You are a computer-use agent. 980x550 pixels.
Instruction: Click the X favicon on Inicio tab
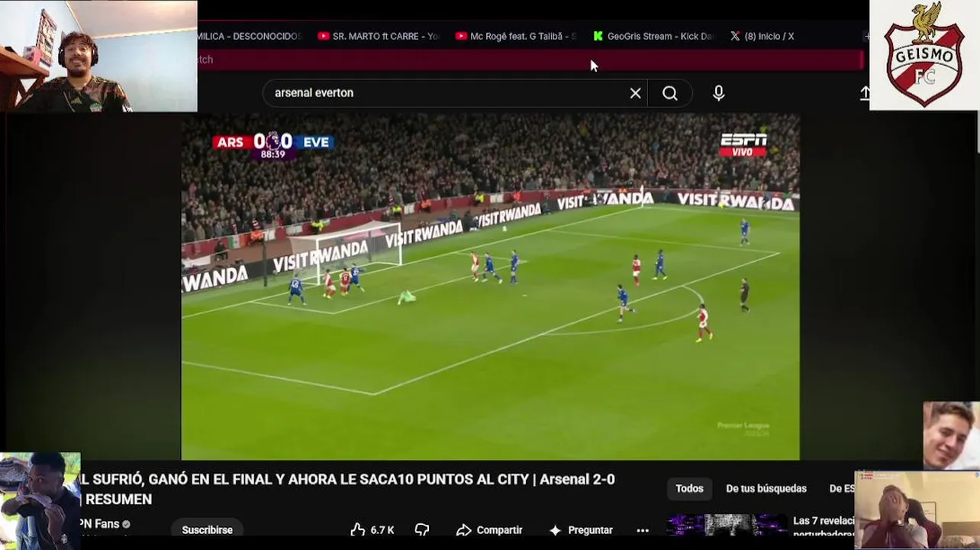click(735, 36)
